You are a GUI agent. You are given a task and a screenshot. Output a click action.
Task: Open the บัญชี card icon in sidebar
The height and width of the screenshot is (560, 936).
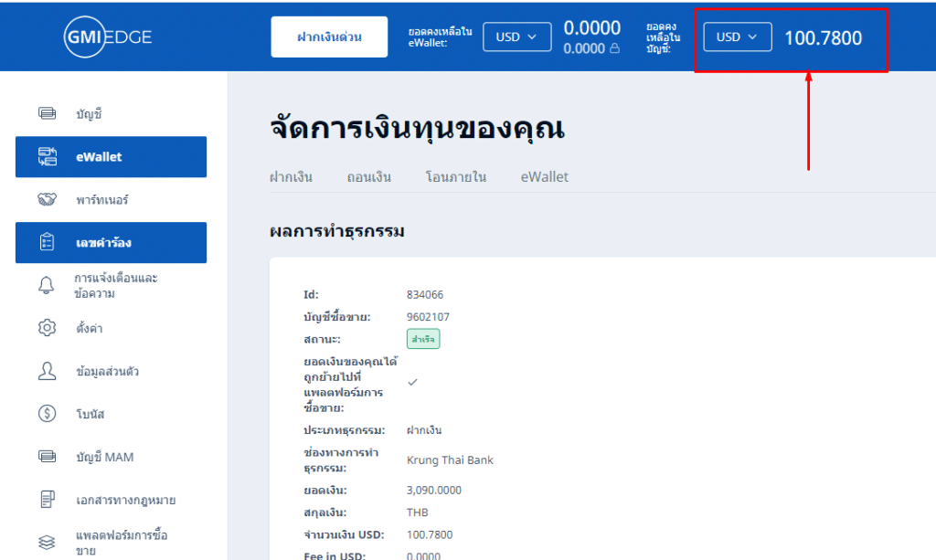[47, 114]
